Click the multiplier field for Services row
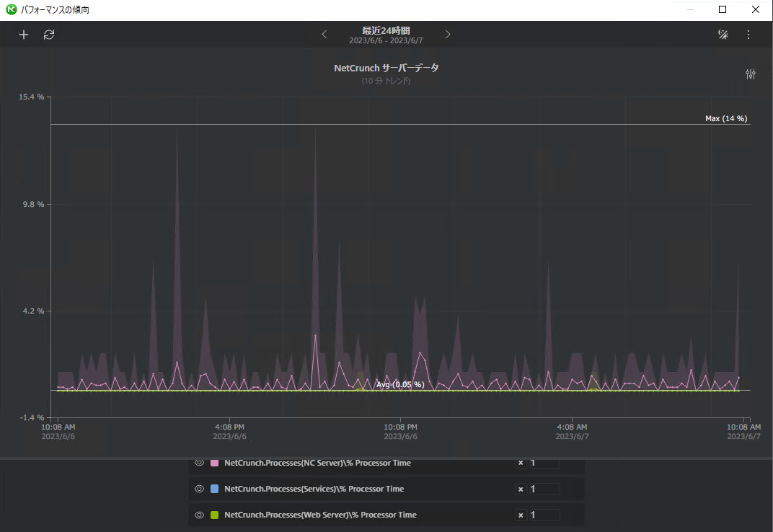Screen dimensions: 773x532 [x=544, y=489]
